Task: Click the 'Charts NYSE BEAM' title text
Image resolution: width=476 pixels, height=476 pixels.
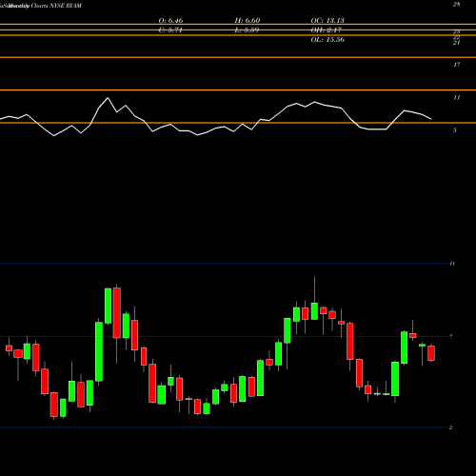Action: click(x=56, y=6)
